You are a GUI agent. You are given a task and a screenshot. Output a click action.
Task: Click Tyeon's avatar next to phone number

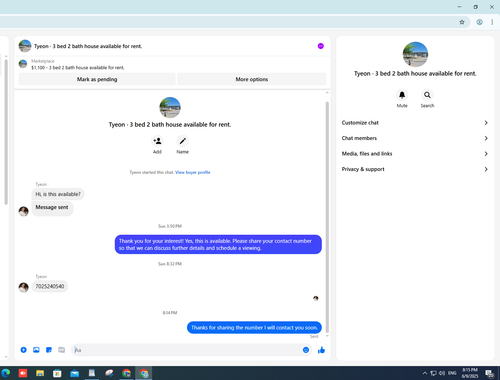[23, 287]
